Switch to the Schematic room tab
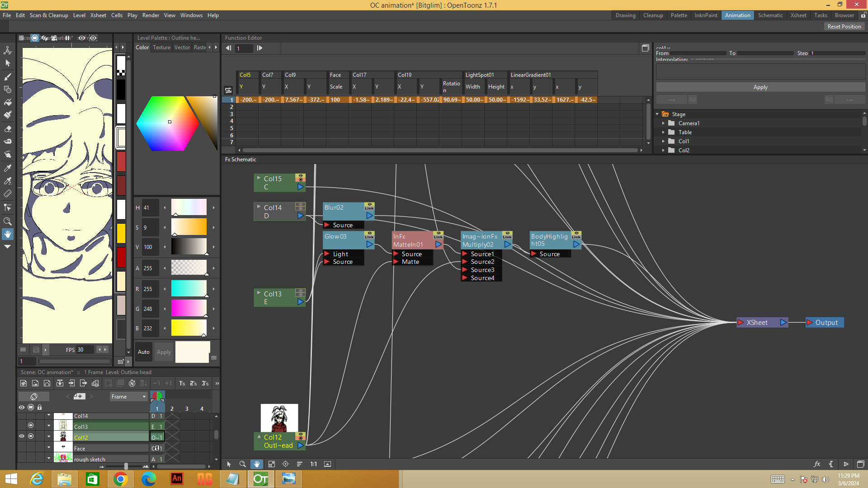This screenshot has height=488, width=868. [x=770, y=15]
